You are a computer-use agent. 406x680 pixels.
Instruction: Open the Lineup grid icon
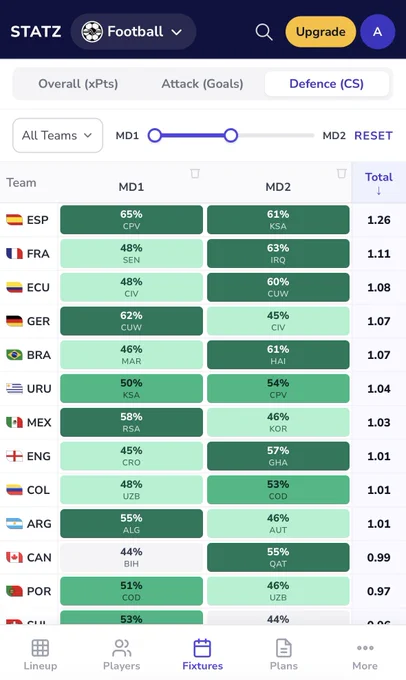(40, 648)
